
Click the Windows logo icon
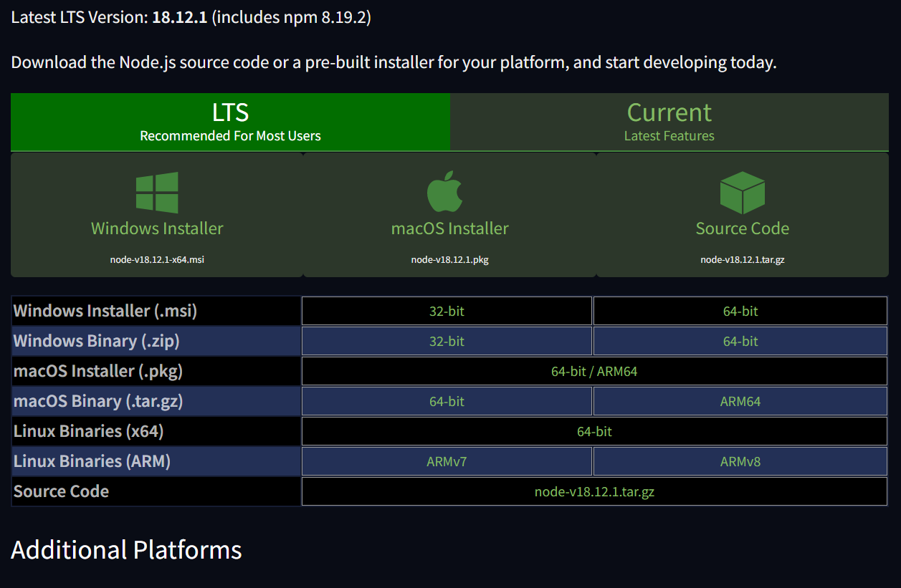coord(157,192)
